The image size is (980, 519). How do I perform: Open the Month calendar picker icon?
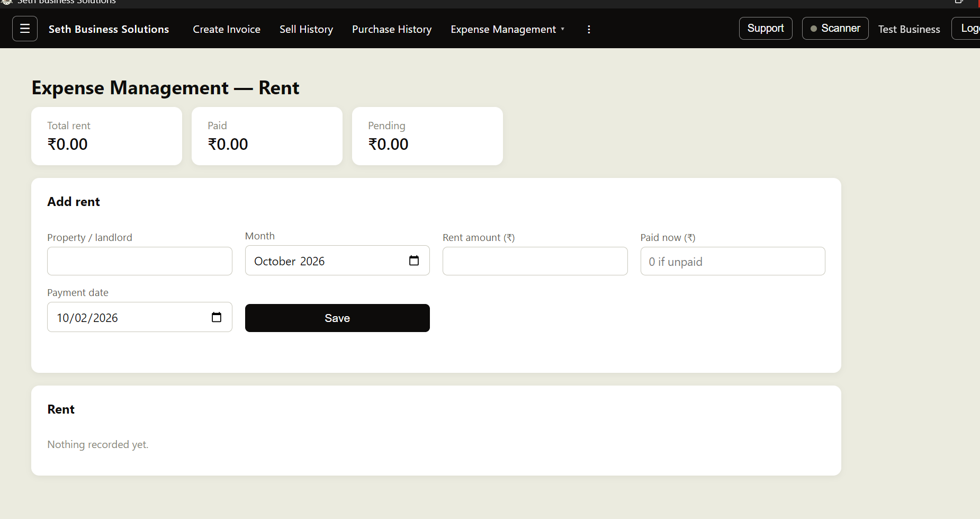coord(414,261)
